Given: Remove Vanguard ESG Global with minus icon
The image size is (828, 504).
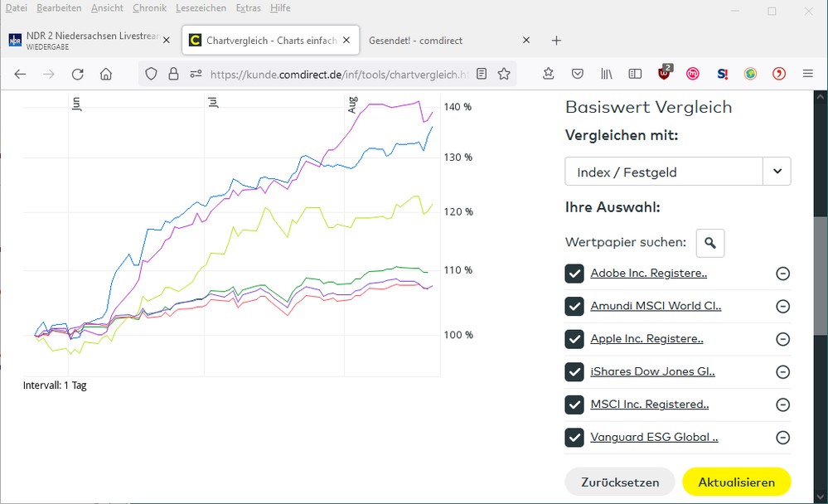Looking at the screenshot, I should (x=782, y=438).
